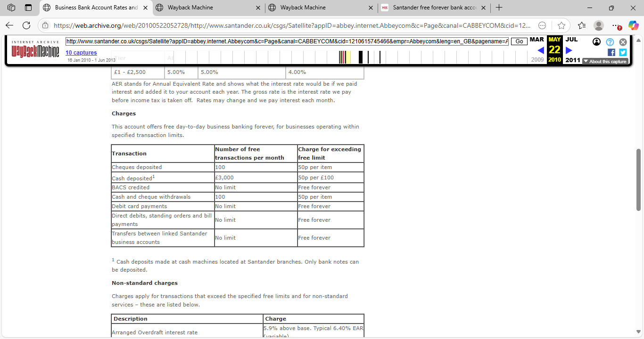Click the page vertical scrollbar thumb
The height and width of the screenshot is (339, 644).
point(639,179)
